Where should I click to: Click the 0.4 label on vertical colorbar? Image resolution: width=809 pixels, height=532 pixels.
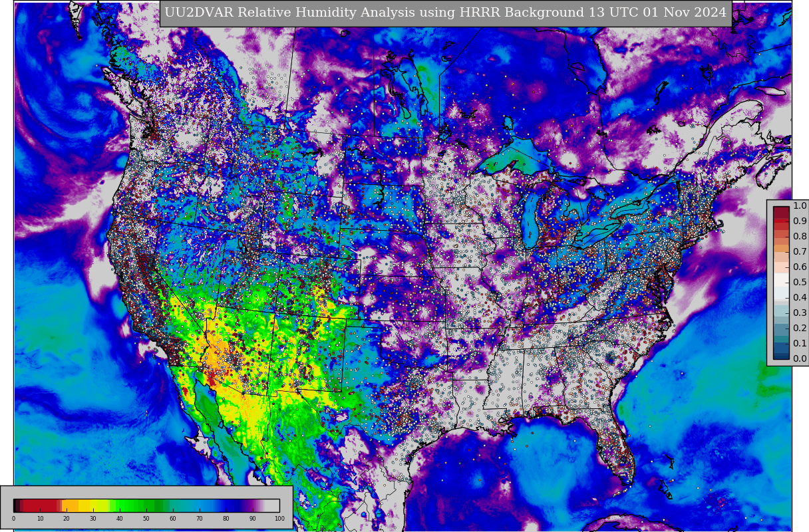[800, 298]
